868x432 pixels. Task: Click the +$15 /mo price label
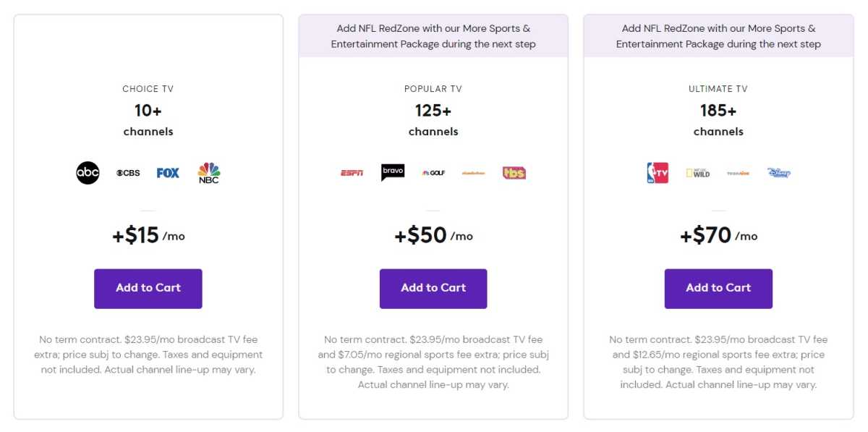pos(148,234)
